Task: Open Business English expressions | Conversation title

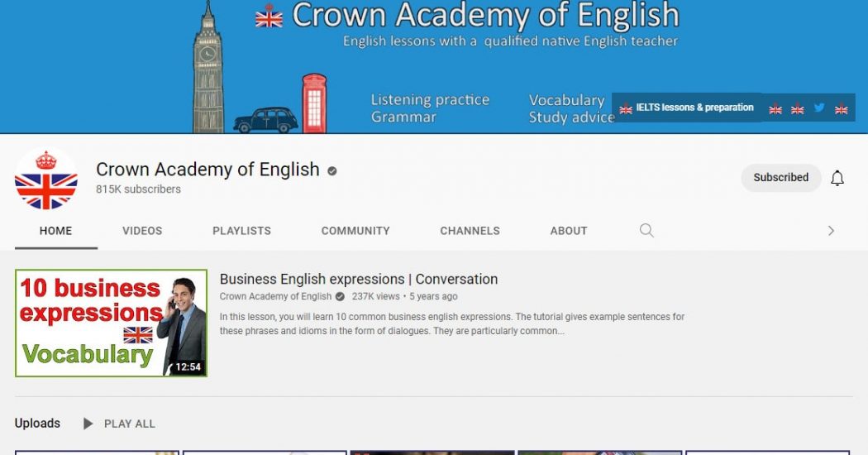Action: 359,280
